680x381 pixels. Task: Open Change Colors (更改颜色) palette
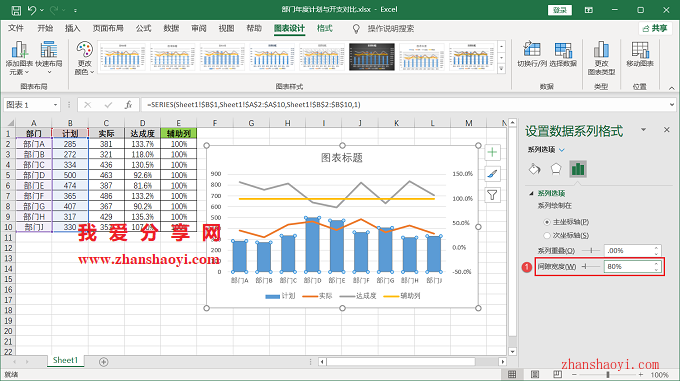85,58
